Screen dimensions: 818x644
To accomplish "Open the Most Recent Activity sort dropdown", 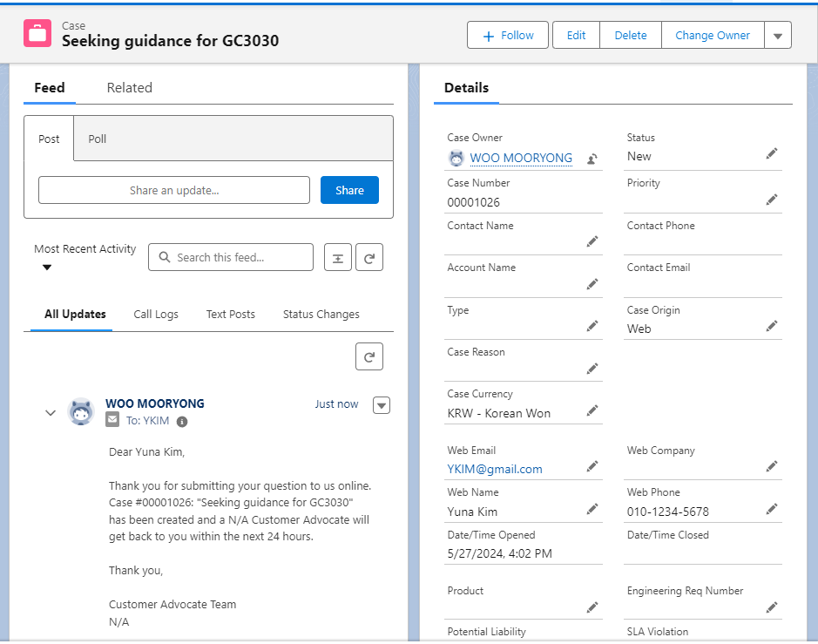I will click(47, 268).
